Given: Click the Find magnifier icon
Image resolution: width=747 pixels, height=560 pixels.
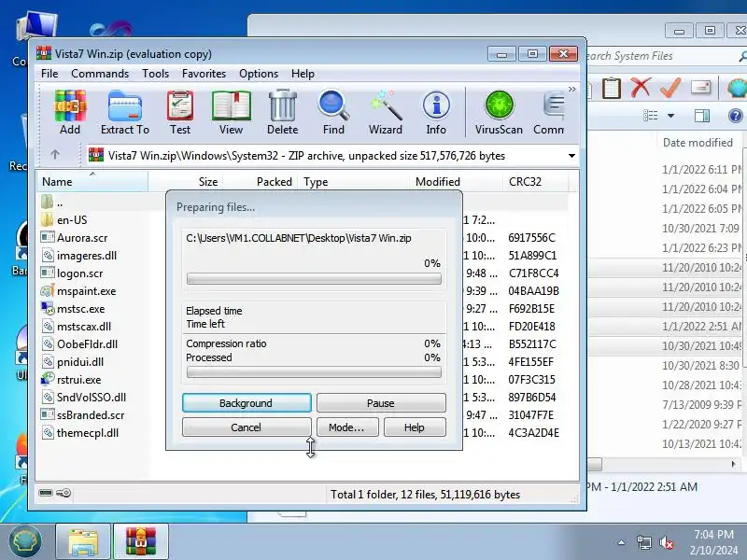Looking at the screenshot, I should [333, 112].
